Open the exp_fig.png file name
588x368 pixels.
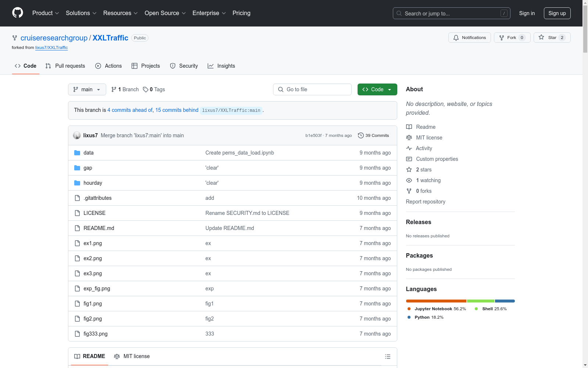[97, 289]
